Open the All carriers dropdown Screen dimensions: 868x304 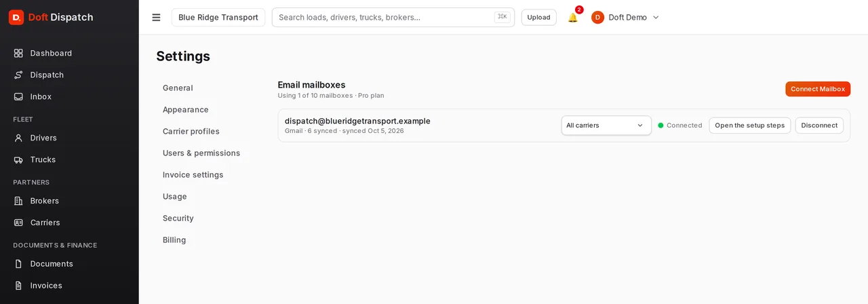[x=606, y=126]
